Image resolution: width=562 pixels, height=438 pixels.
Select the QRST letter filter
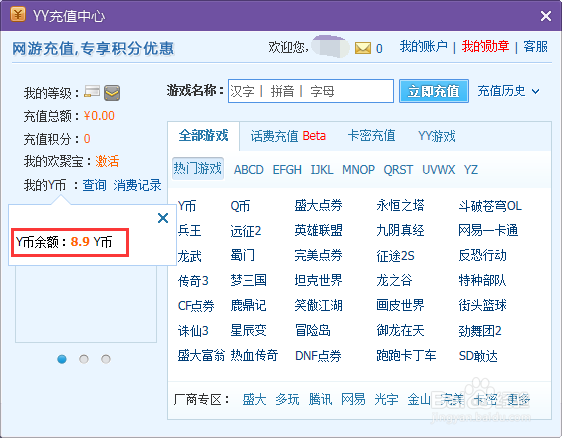(398, 169)
